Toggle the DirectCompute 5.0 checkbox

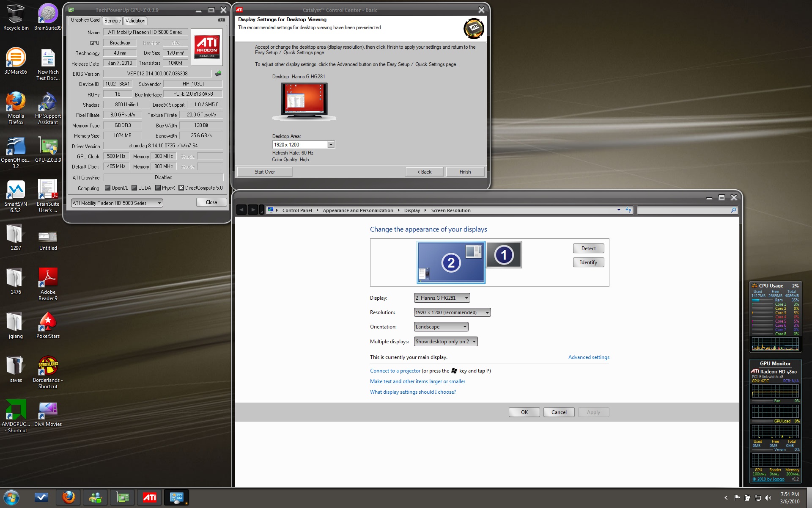181,188
